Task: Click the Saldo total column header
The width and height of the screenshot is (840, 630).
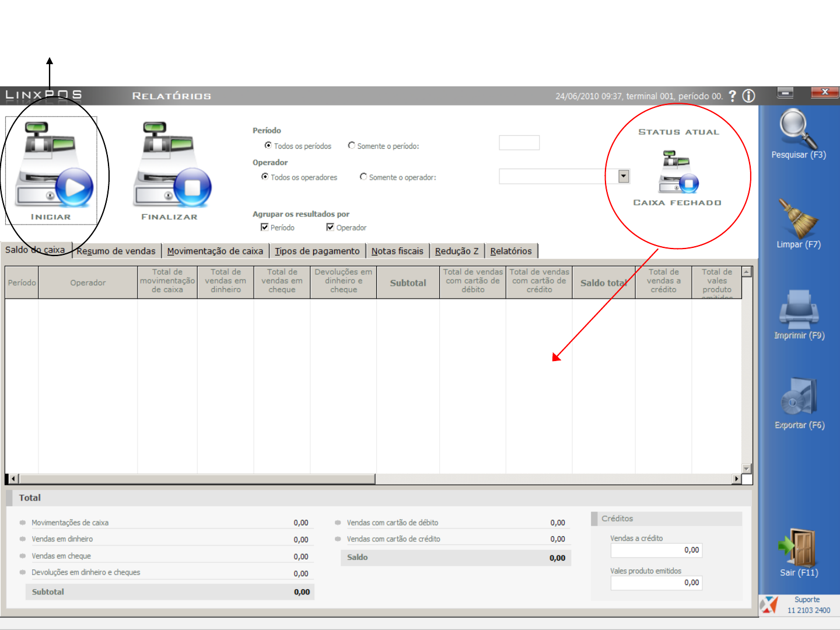Action: (604, 283)
